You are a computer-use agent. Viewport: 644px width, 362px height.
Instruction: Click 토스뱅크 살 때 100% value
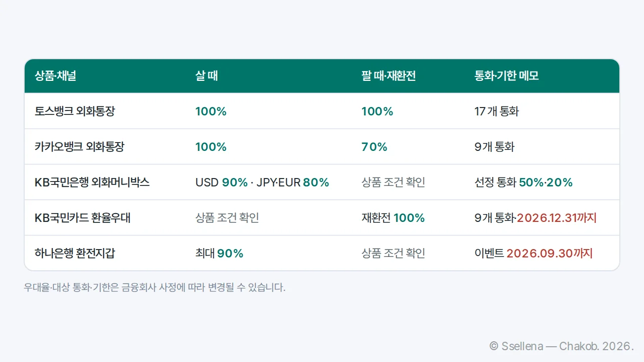point(211,111)
